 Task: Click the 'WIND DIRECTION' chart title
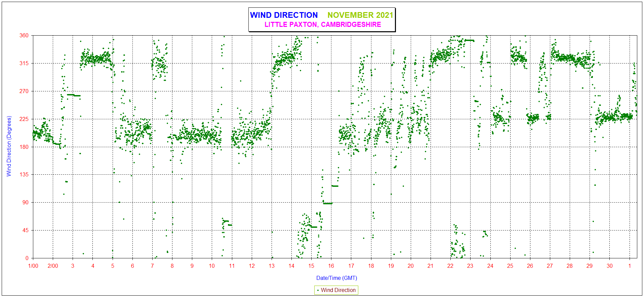click(284, 15)
